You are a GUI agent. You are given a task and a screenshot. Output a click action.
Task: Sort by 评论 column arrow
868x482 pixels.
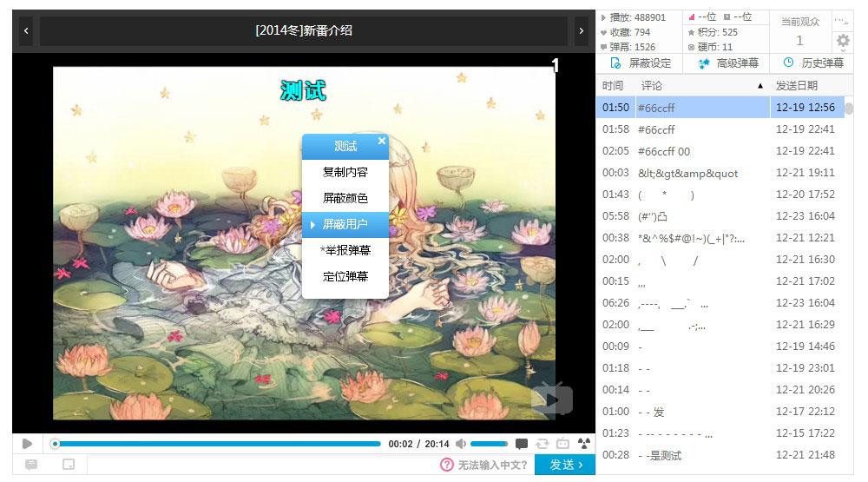760,86
